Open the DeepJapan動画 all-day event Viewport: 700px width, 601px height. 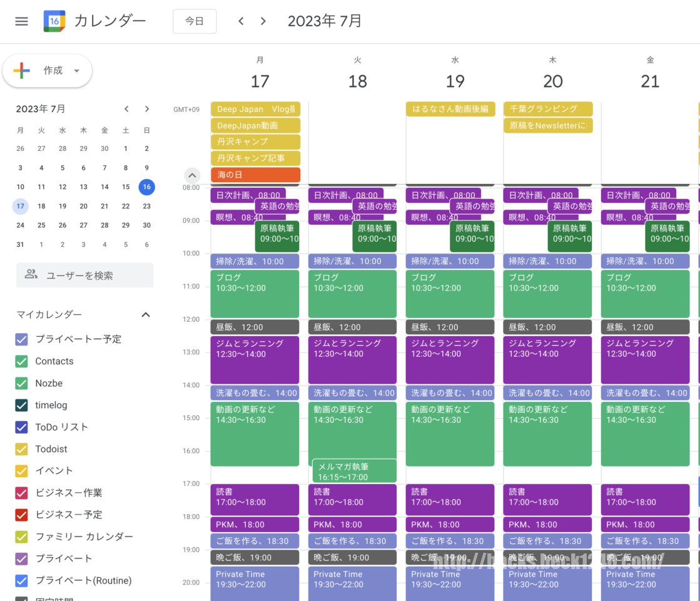point(255,126)
